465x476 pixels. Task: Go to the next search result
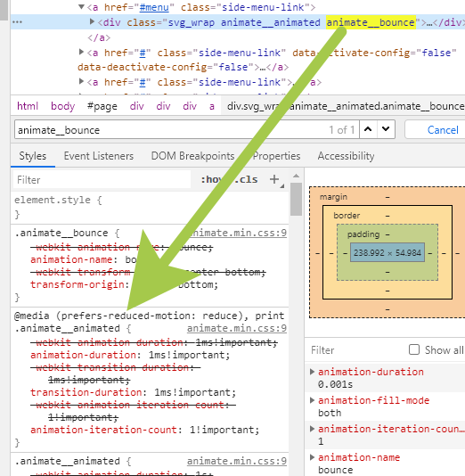tap(386, 129)
